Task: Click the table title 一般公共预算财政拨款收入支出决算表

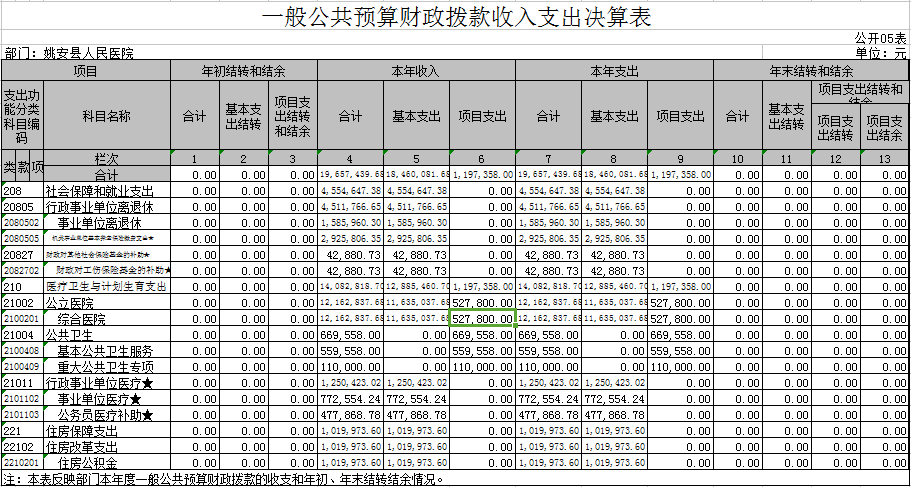Action: pyautogui.click(x=455, y=18)
